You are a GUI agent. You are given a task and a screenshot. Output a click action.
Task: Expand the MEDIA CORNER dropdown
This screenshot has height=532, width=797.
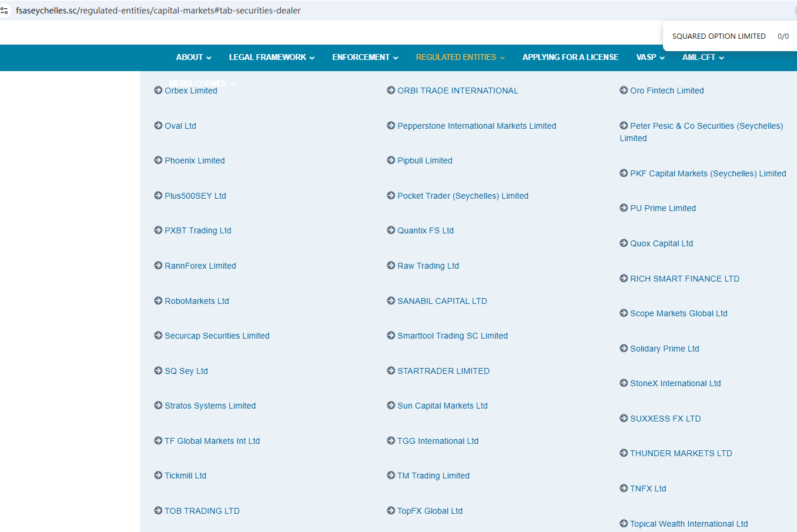tap(202, 83)
